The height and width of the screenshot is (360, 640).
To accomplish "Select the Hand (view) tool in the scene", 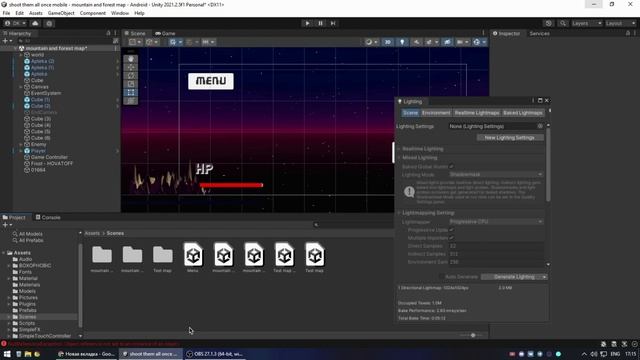I will (131, 59).
